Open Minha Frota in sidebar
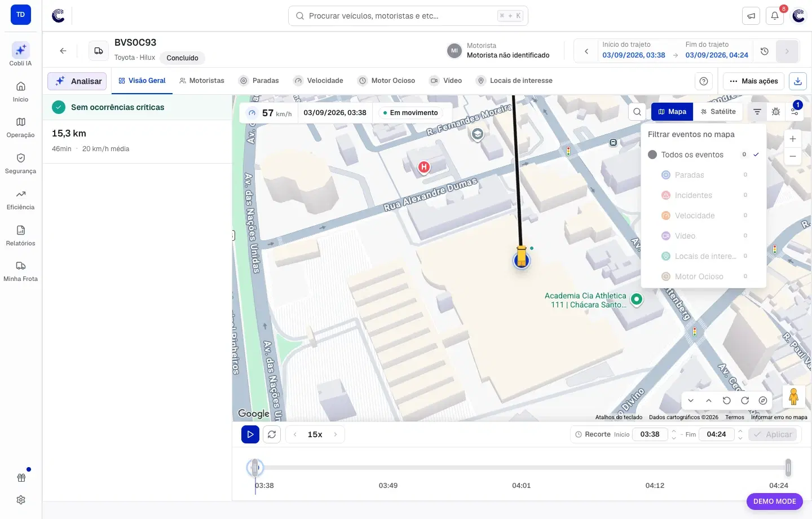 coord(20,271)
